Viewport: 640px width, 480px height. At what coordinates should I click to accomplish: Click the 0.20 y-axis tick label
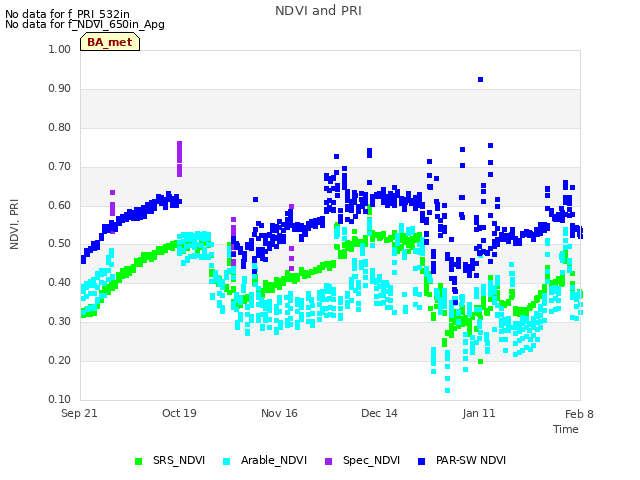(x=60, y=360)
